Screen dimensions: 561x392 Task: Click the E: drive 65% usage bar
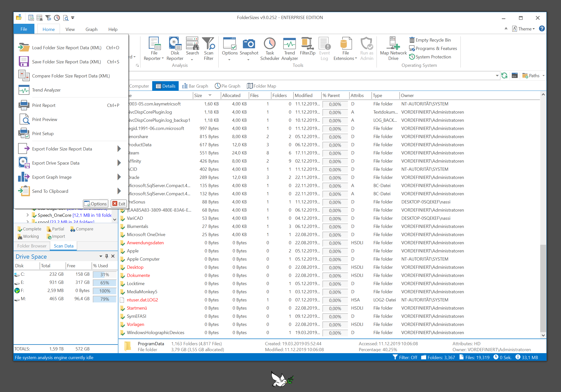(104, 283)
